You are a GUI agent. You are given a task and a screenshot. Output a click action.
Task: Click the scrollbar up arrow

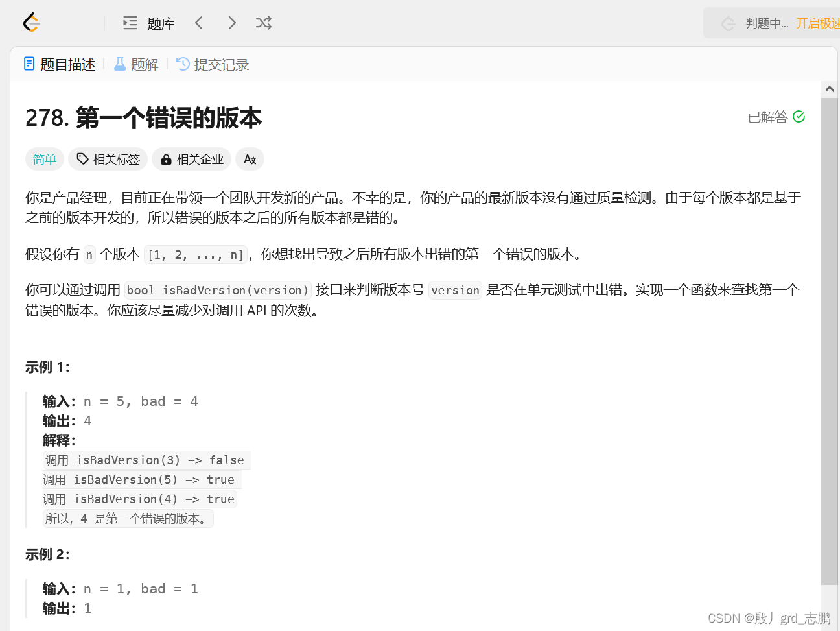(x=829, y=89)
